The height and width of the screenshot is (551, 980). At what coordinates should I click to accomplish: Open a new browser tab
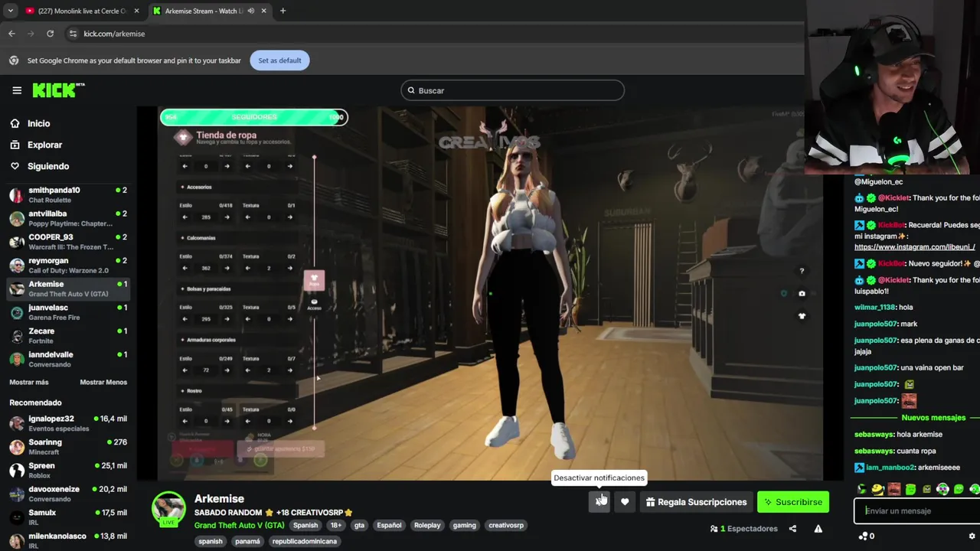(x=283, y=11)
